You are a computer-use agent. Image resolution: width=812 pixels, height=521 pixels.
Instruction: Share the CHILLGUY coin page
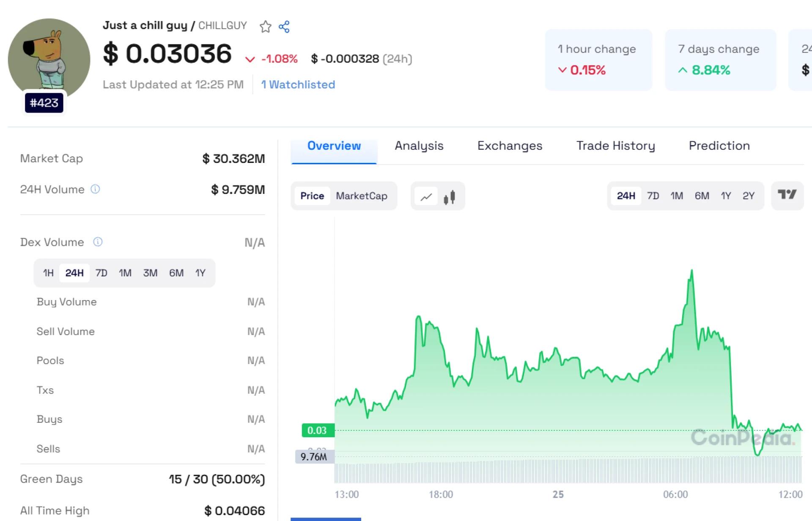pyautogui.click(x=284, y=26)
